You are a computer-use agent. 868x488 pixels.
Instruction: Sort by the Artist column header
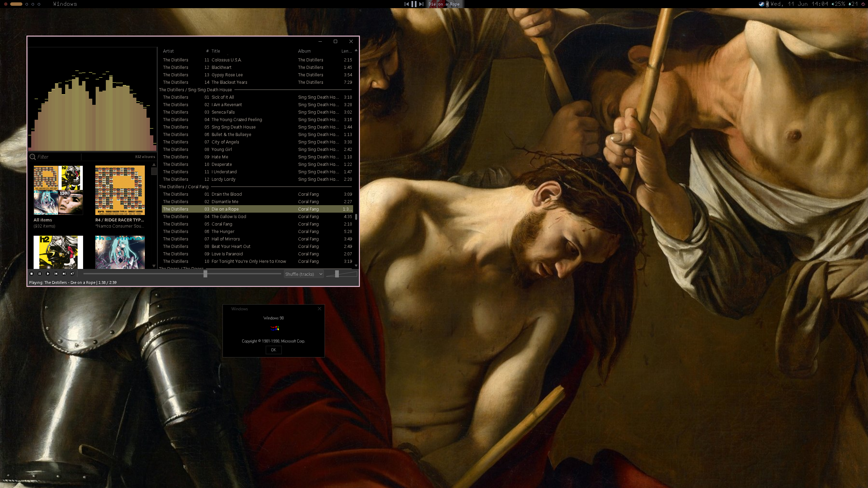(168, 51)
